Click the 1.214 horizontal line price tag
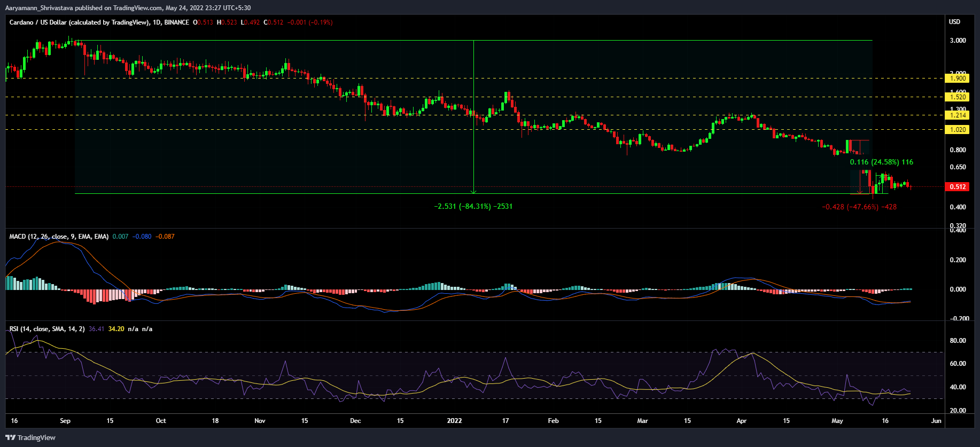980x447 pixels. click(x=957, y=115)
